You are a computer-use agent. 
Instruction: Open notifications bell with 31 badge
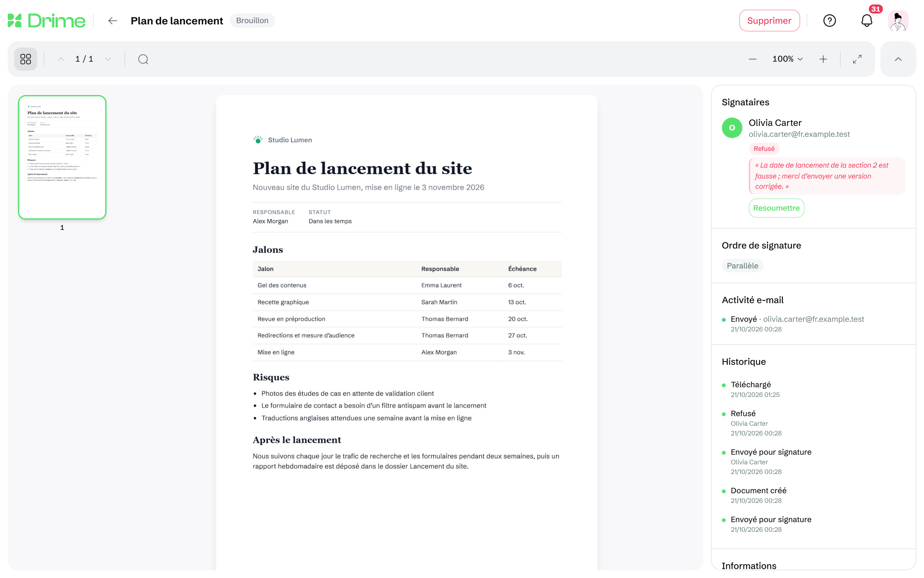tap(867, 21)
